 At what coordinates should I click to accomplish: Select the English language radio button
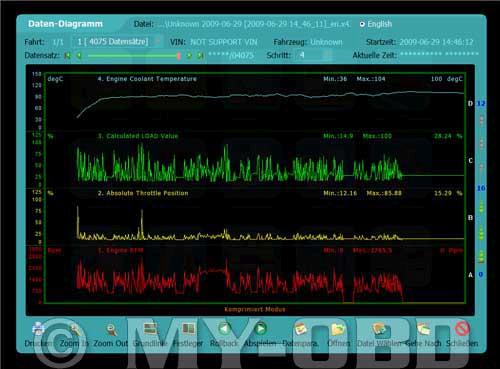(362, 24)
